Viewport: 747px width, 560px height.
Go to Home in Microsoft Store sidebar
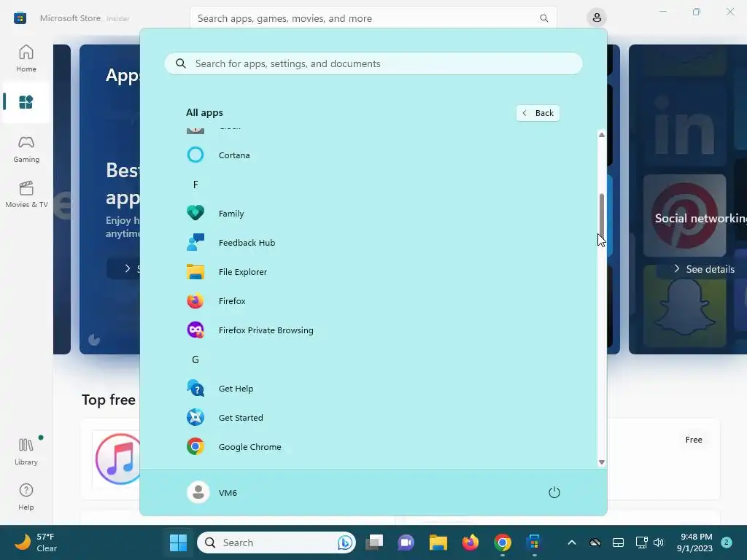(x=26, y=58)
